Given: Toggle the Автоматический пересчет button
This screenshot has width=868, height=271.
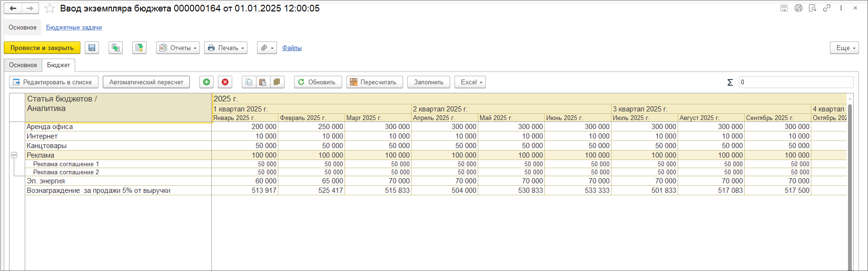Looking at the screenshot, I should pos(146,82).
